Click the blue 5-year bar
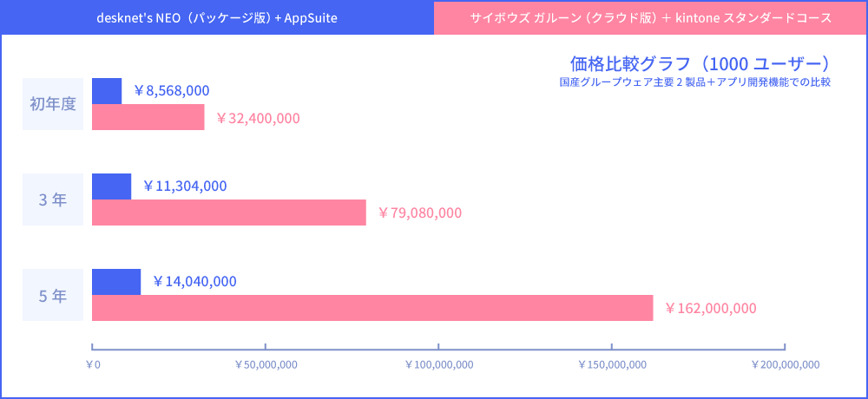 116,282
